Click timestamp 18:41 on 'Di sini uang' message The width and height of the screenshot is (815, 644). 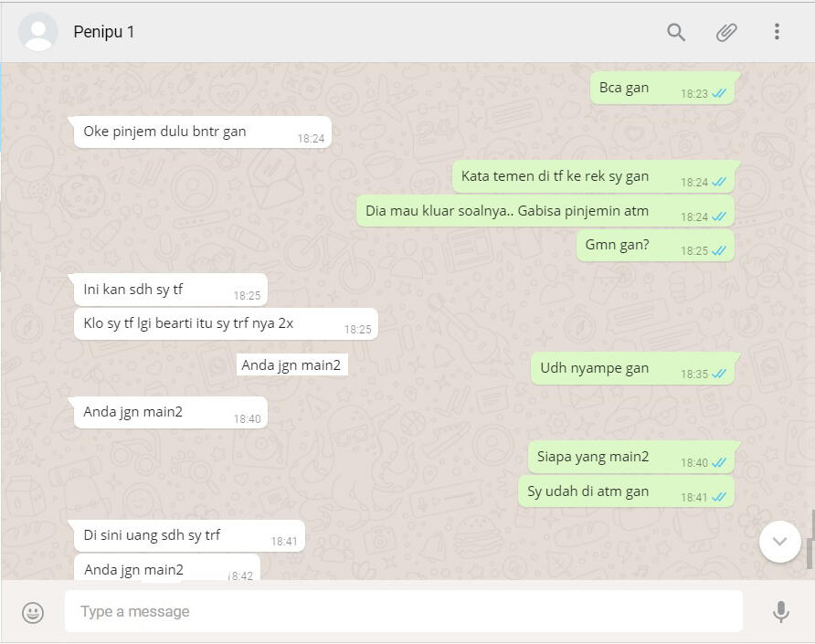pyautogui.click(x=284, y=542)
